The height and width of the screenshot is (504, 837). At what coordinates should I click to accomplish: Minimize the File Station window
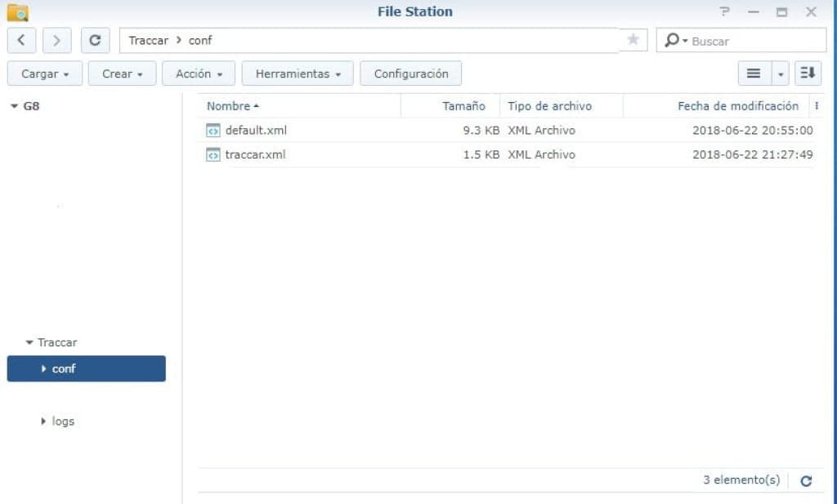753,11
